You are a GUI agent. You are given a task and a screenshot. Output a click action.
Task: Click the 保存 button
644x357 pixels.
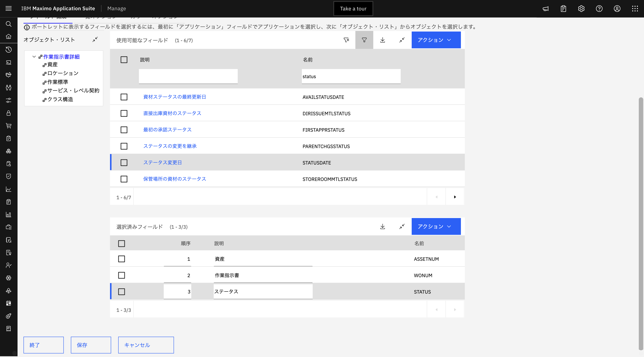[91, 345]
